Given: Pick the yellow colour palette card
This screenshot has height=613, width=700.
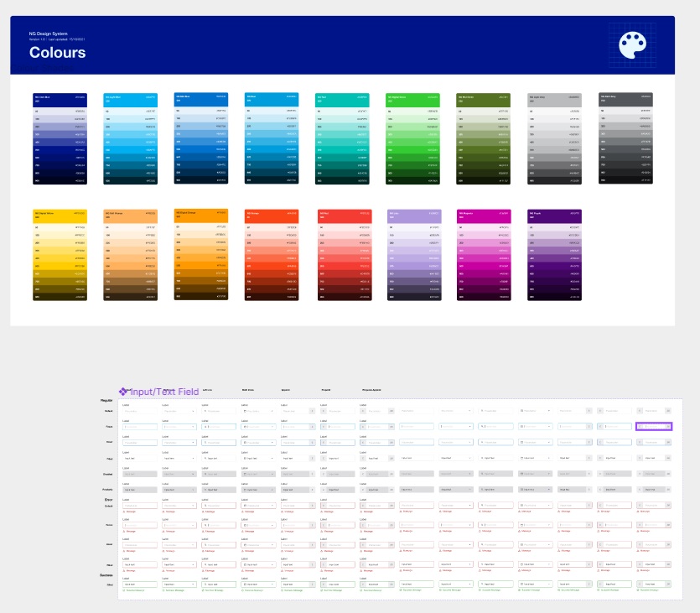Looking at the screenshot, I should click(x=60, y=255).
